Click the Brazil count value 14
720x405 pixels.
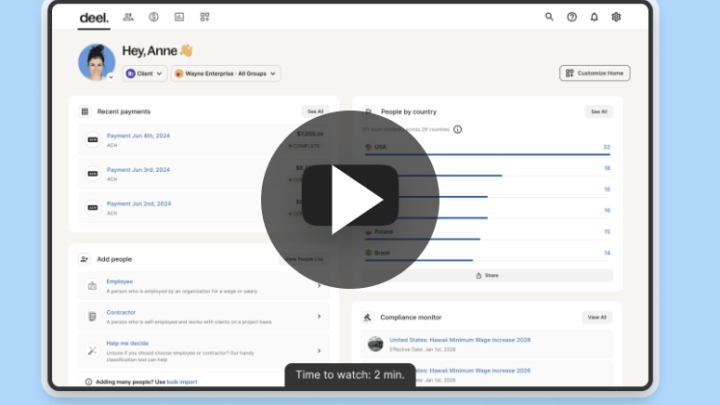(607, 253)
